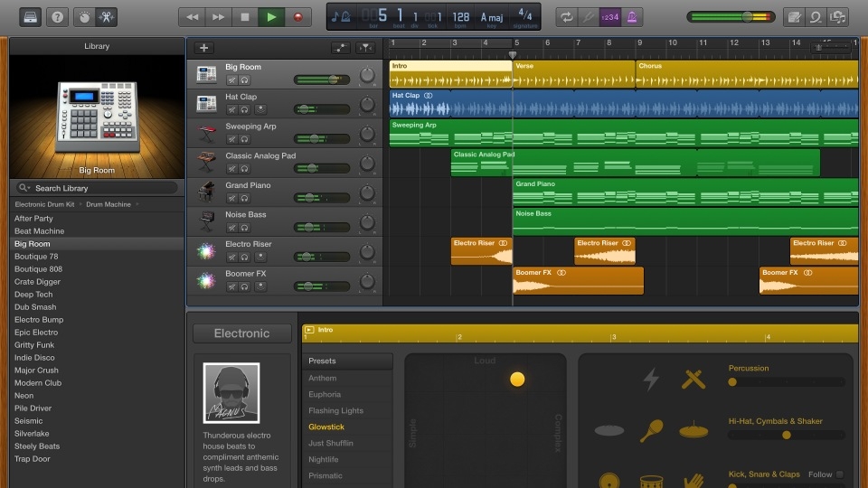Click the Drum Machine breadcrumb
Image resolution: width=868 pixels, height=488 pixels.
coord(108,205)
